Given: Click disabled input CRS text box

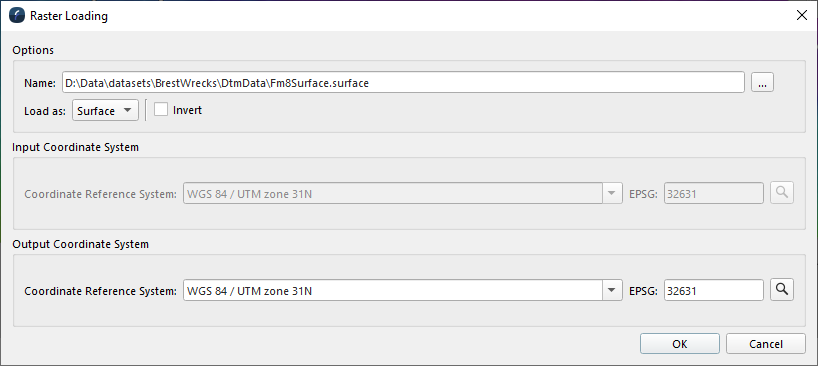Looking at the screenshot, I should pyautogui.click(x=393, y=193).
